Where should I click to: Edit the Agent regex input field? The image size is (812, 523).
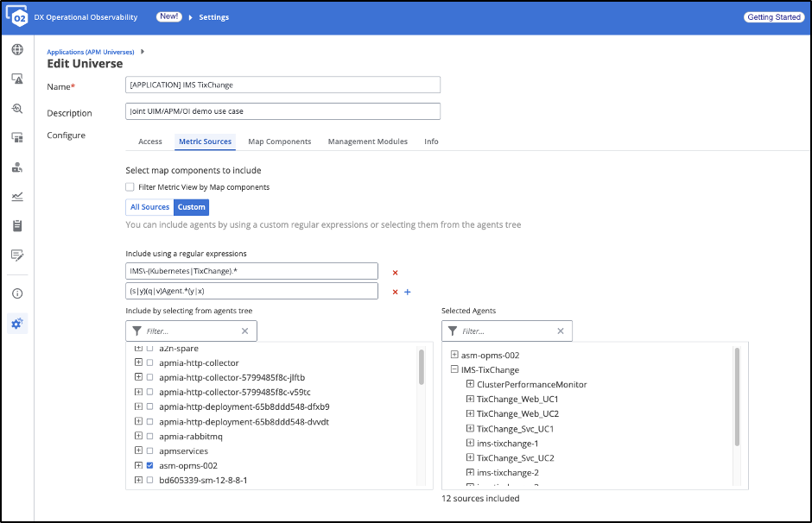pos(251,291)
